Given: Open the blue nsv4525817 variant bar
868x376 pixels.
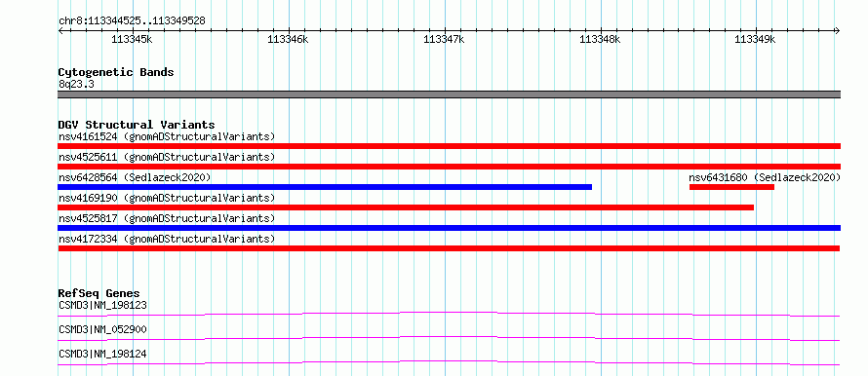Looking at the screenshot, I should coord(449,228).
